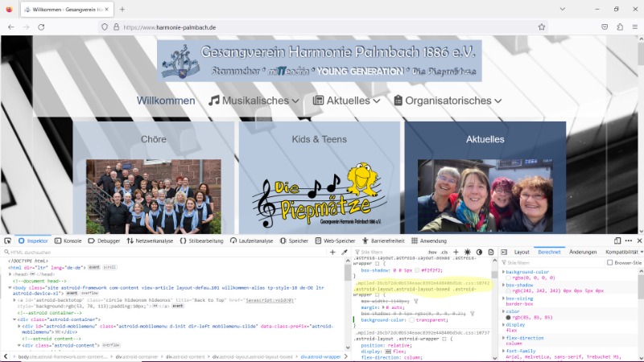Image resolution: width=644 pixels, height=362 pixels.
Task: Pick a color from the page eyedropper
Action: click(345, 252)
